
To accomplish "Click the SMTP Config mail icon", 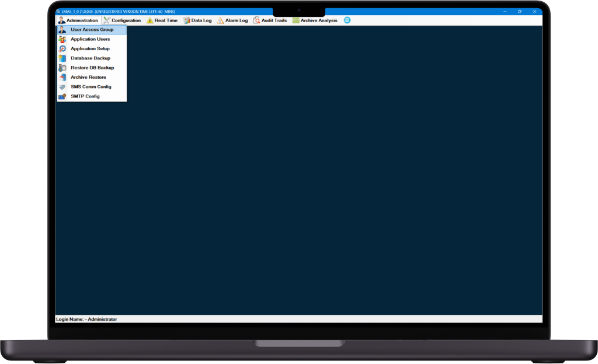I will [62, 96].
